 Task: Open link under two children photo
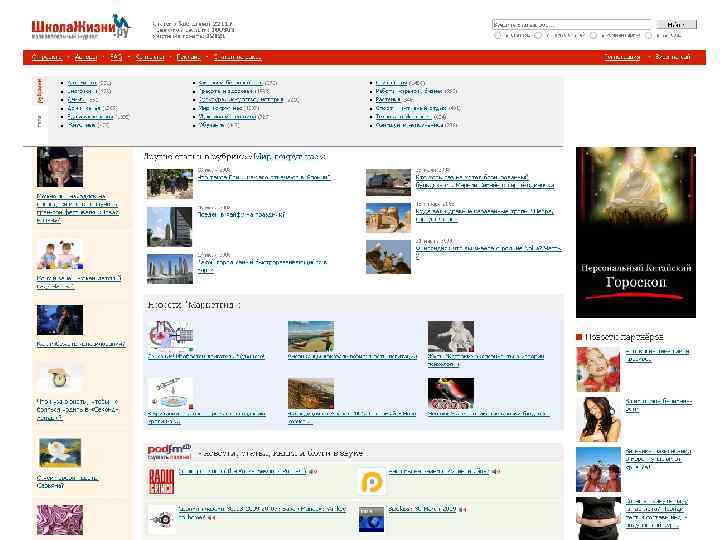pyautogui.click(x=79, y=282)
